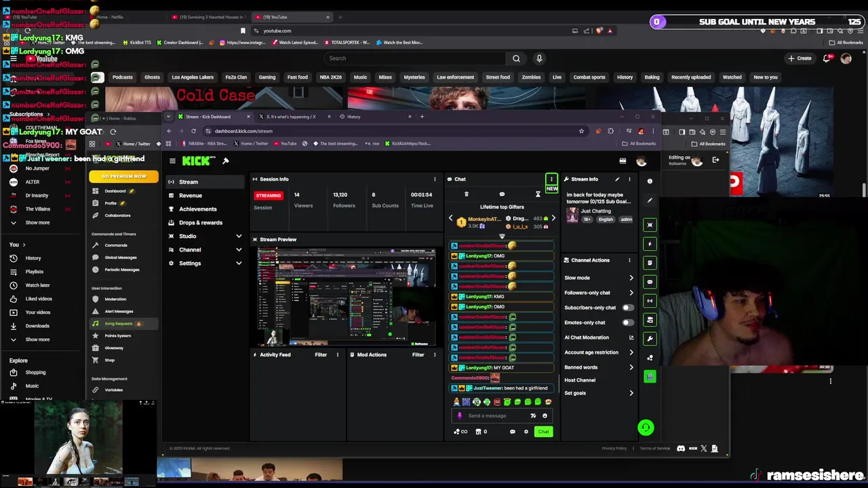Open Drops & rewards in Kick sidebar

[x=206, y=222]
